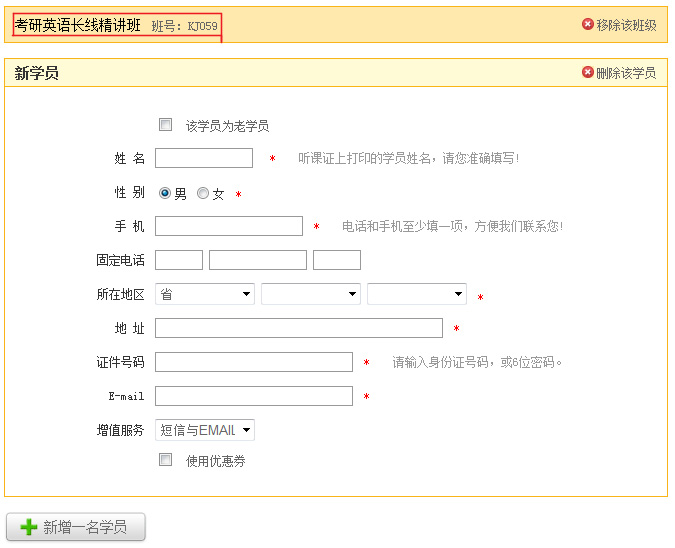Open the city dropdown beside province
Screen dimensions: 675x548
point(310,294)
